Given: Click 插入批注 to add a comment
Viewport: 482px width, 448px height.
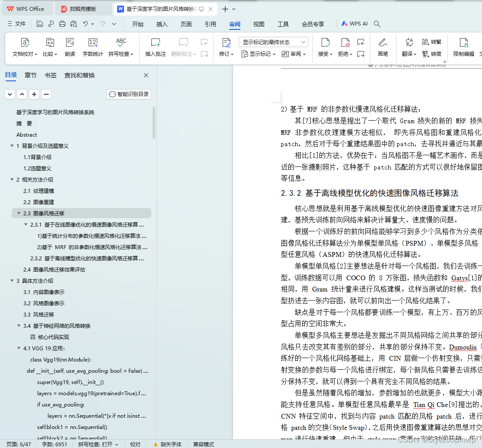Looking at the screenshot, I should click(x=156, y=48).
